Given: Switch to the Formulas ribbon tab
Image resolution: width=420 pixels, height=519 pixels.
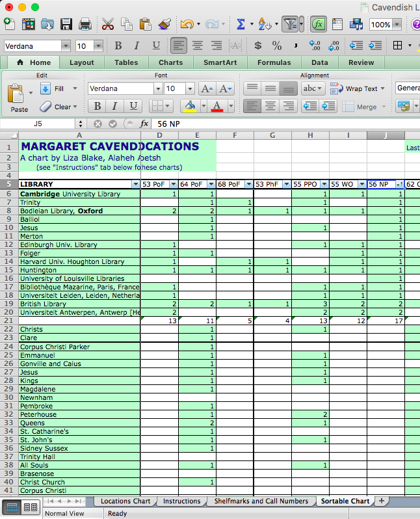Looking at the screenshot, I should (x=274, y=62).
